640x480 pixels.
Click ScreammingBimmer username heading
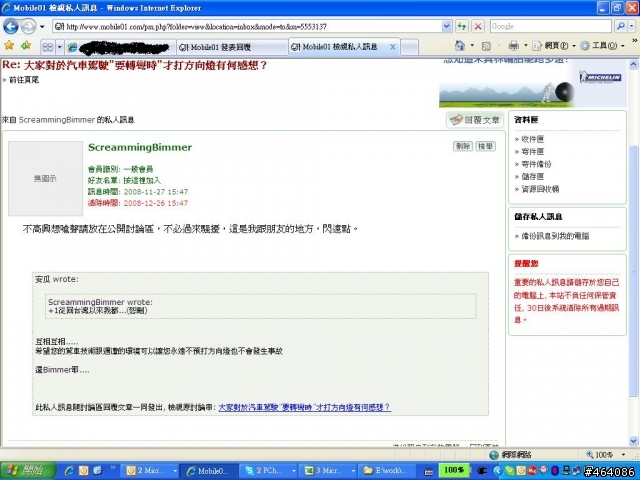140,147
